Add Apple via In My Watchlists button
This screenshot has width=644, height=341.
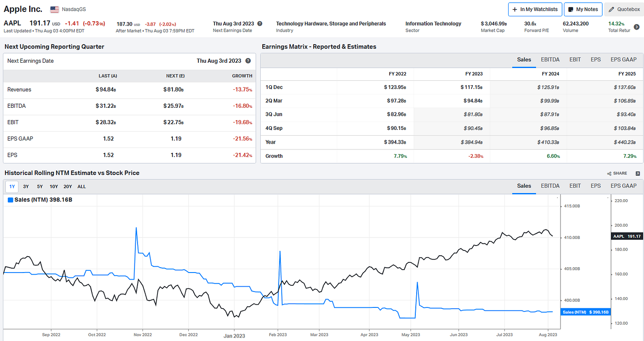(535, 9)
